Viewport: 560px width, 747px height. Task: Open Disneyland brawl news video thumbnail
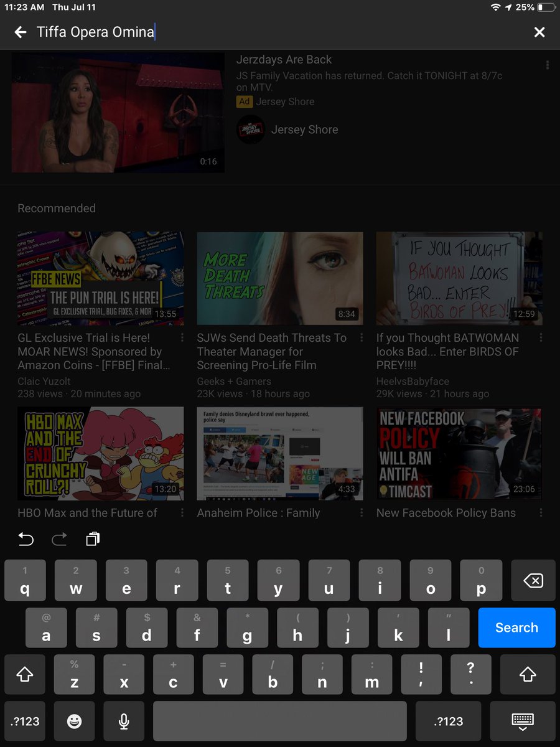tap(280, 453)
